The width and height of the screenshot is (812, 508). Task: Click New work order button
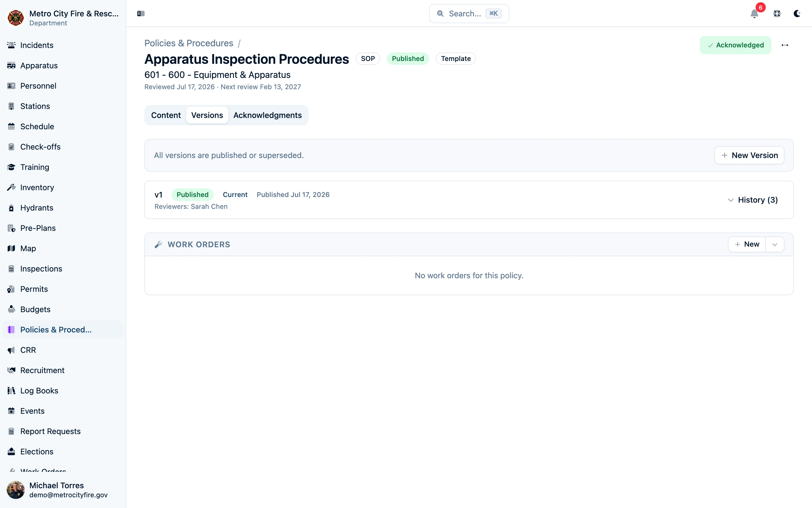click(747, 245)
